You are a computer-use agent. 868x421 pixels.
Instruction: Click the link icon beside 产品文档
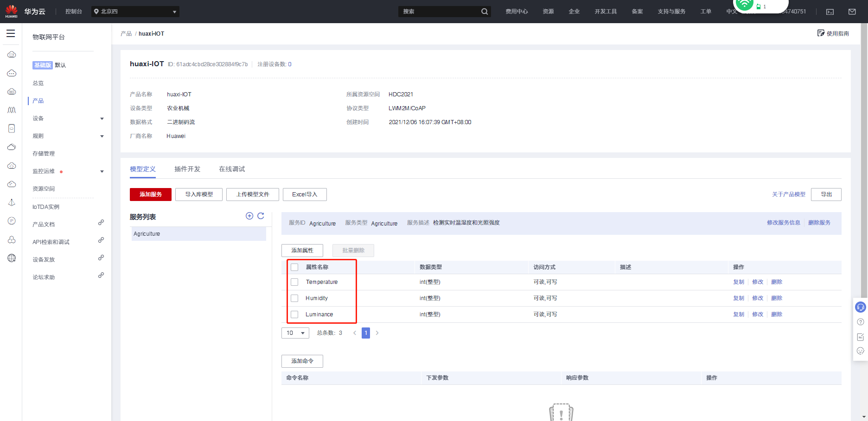(x=101, y=223)
